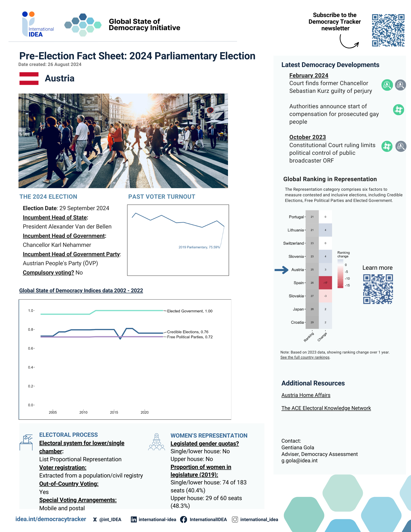Click the InternationalIDEA Facebook handle text
This screenshot has width=411, height=532.
[x=208, y=519]
